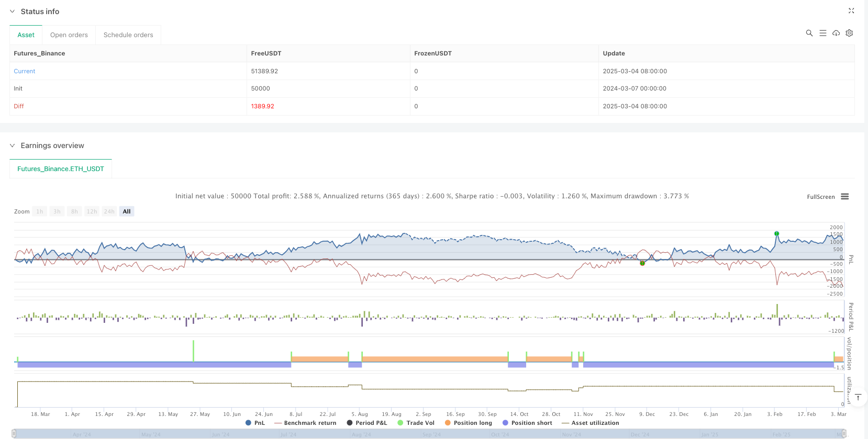Click the collapse arrows icon at top right
The width and height of the screenshot is (868, 439).
coord(851,10)
